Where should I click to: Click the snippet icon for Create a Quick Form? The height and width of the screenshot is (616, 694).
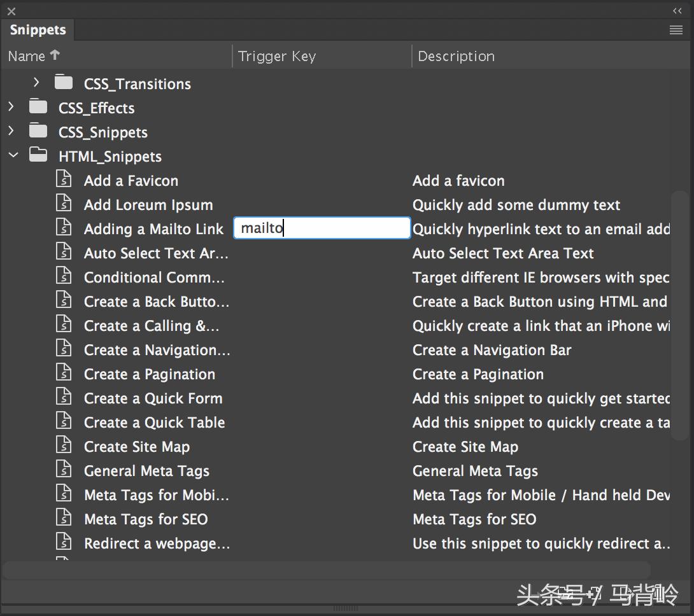click(64, 396)
